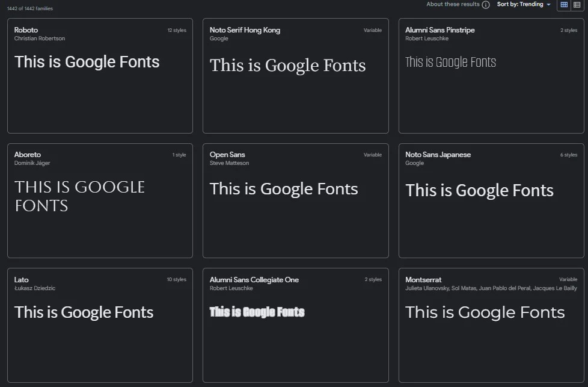Image resolution: width=588 pixels, height=387 pixels.
Task: Open the Lato font family title
Action: click(22, 280)
